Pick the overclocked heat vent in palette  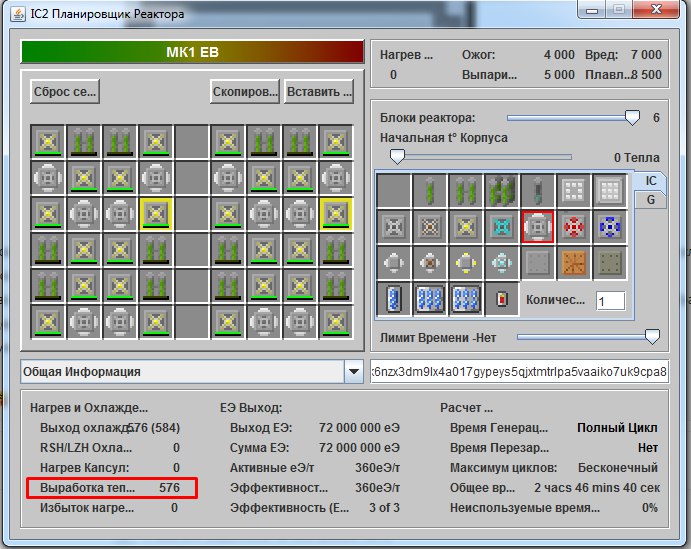pyautogui.click(x=466, y=227)
